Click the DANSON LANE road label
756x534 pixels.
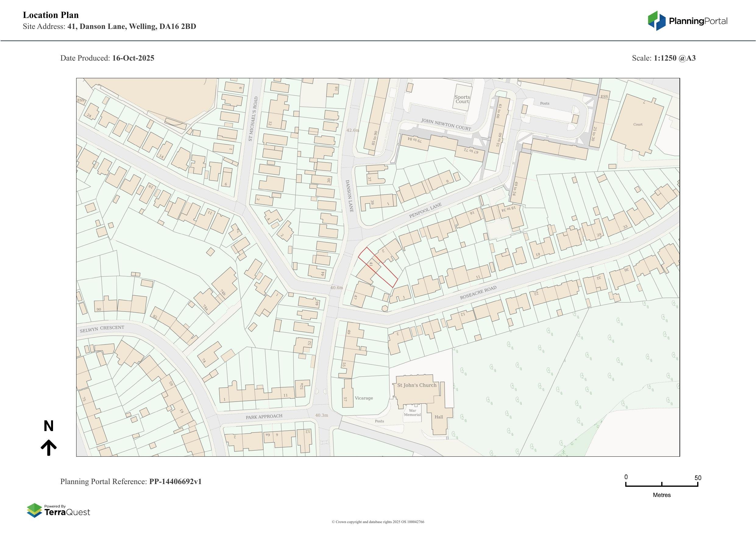click(x=349, y=196)
